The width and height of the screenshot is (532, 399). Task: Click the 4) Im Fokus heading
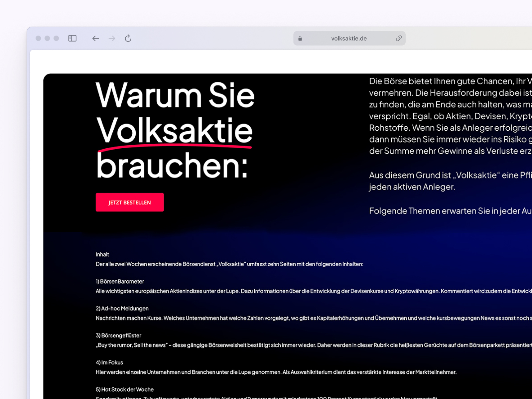(109, 362)
